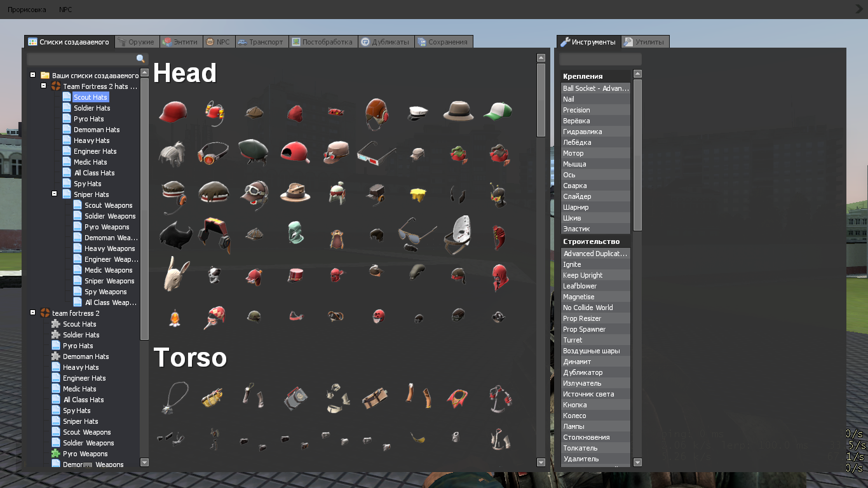Select the Сварка tool
Screen dimensions: 868x488
click(596, 186)
